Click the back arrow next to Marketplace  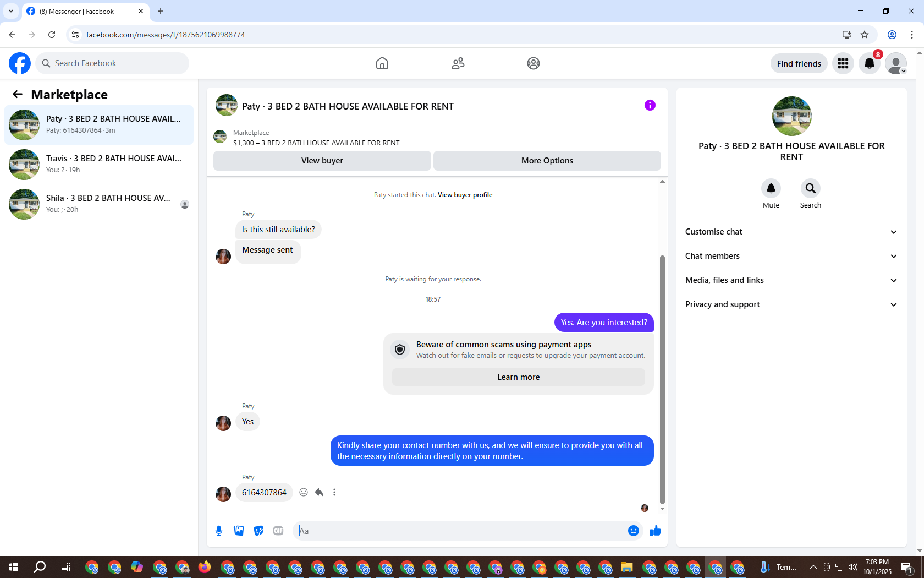[x=18, y=94]
